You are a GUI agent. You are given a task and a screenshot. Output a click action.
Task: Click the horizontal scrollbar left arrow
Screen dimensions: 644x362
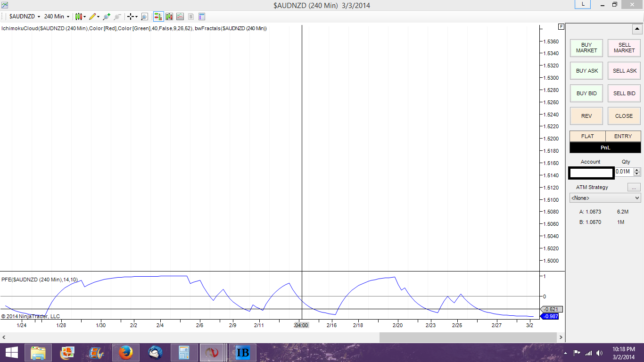point(4,337)
